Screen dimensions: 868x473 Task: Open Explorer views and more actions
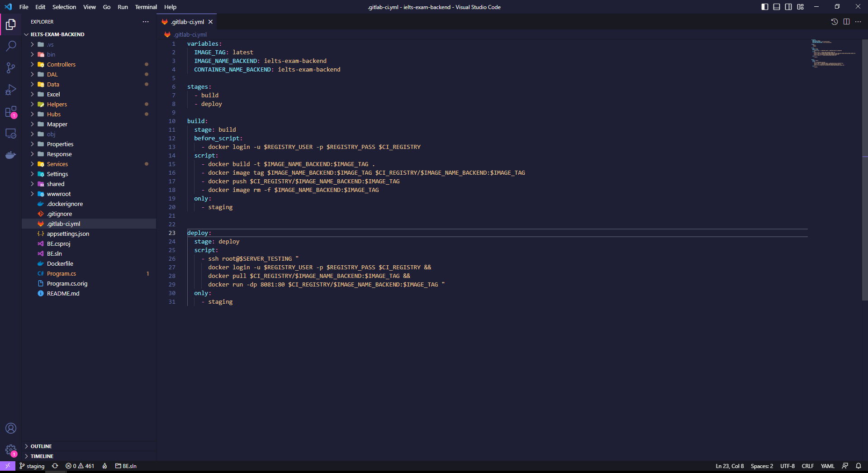[x=146, y=22]
